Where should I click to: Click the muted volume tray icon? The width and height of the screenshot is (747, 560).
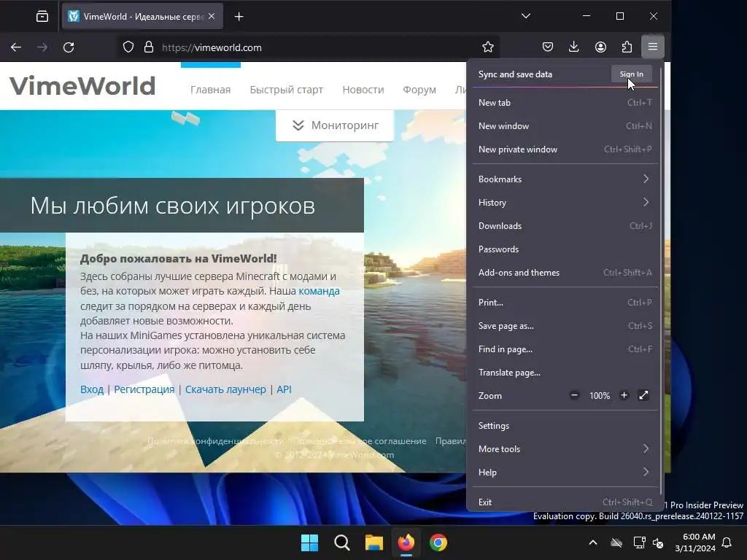pos(659,542)
